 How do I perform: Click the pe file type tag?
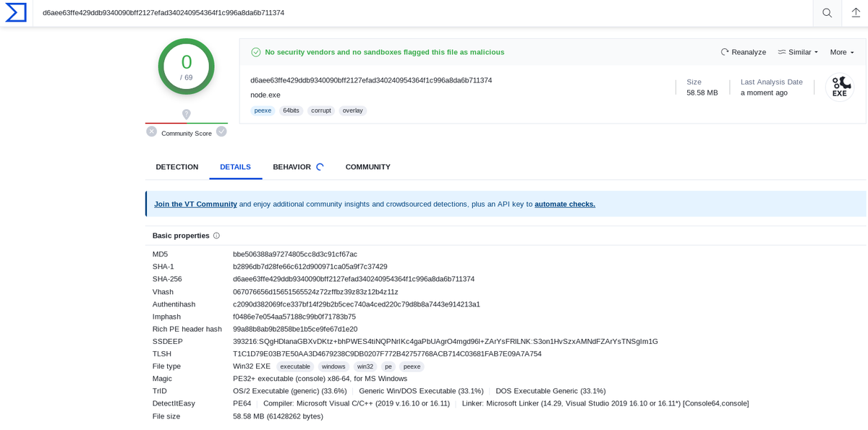point(388,366)
